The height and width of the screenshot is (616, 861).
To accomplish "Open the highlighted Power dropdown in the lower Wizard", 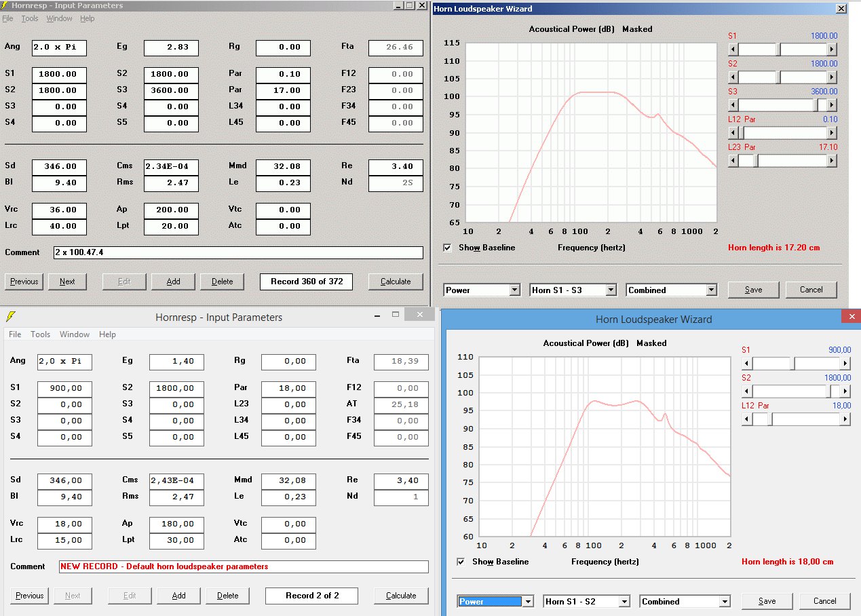I will click(529, 602).
